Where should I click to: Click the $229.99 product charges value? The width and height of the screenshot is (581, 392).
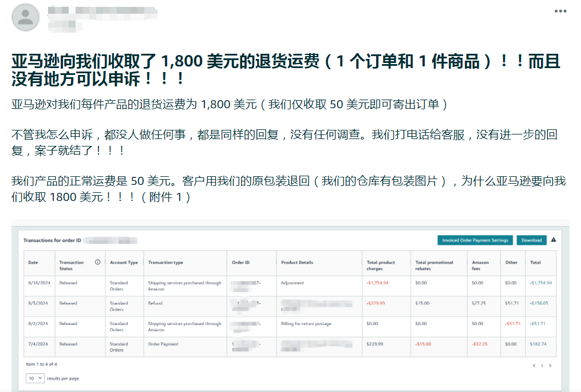[x=375, y=344]
